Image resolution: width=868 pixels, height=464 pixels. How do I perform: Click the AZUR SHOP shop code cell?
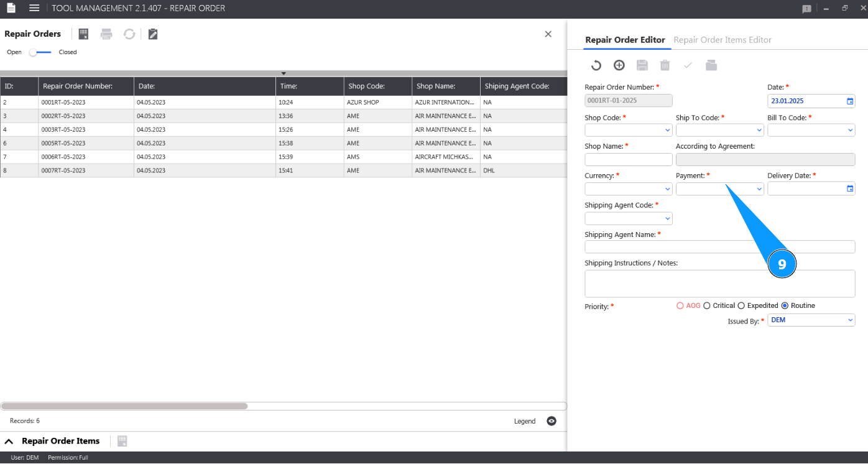pyautogui.click(x=378, y=102)
